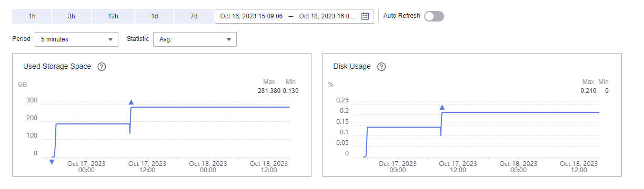Viewport: 644px width, 189px height.
Task: Click the Period dropdown arrow
Action: click(x=110, y=39)
